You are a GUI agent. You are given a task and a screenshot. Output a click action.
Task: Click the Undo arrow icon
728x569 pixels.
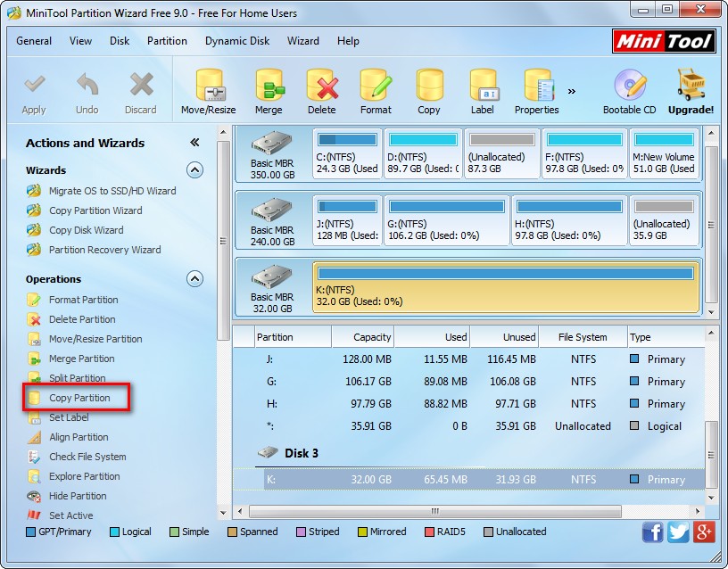pos(87,85)
